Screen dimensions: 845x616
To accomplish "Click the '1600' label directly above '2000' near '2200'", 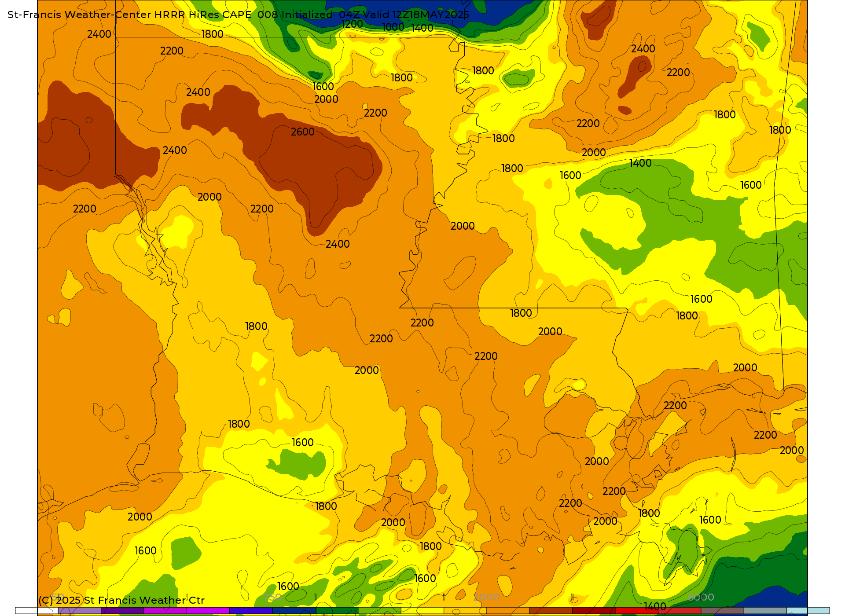I will tap(323, 87).
